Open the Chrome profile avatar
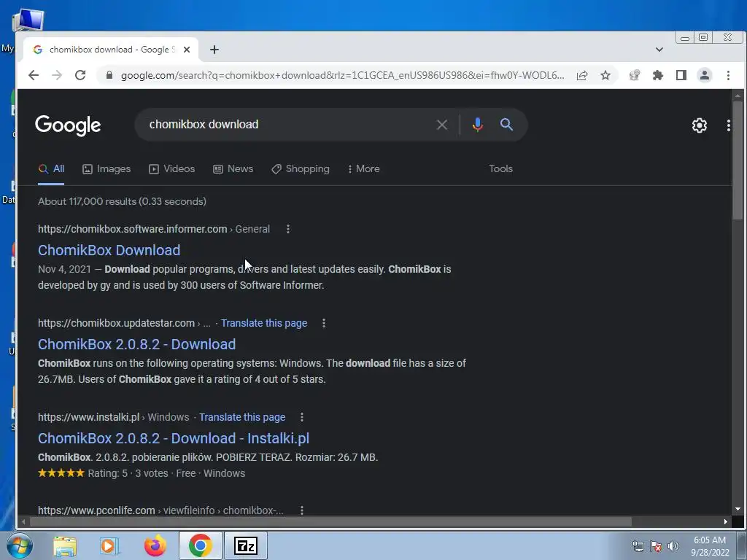Image resolution: width=747 pixels, height=560 pixels. (704, 75)
